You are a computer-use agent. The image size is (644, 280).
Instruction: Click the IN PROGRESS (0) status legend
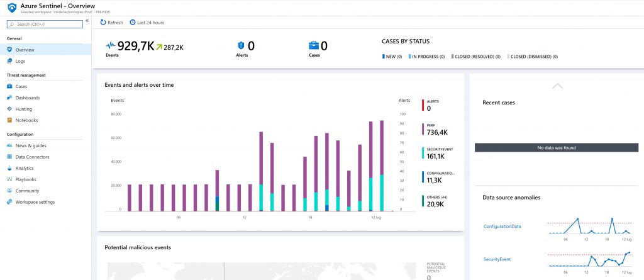[x=426, y=57]
